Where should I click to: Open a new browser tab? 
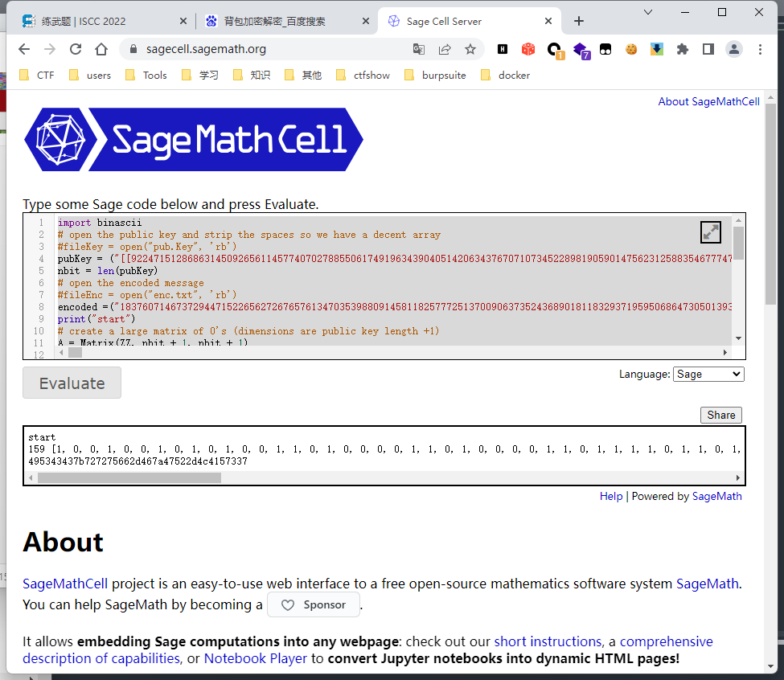click(578, 21)
